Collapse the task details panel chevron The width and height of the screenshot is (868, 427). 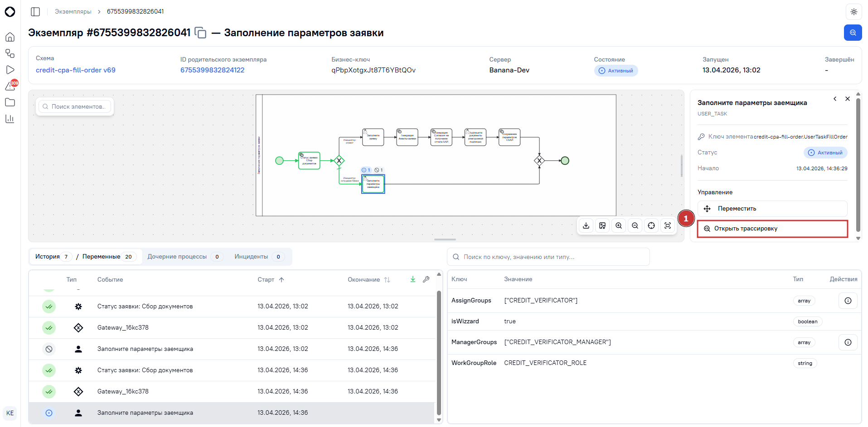pos(835,99)
